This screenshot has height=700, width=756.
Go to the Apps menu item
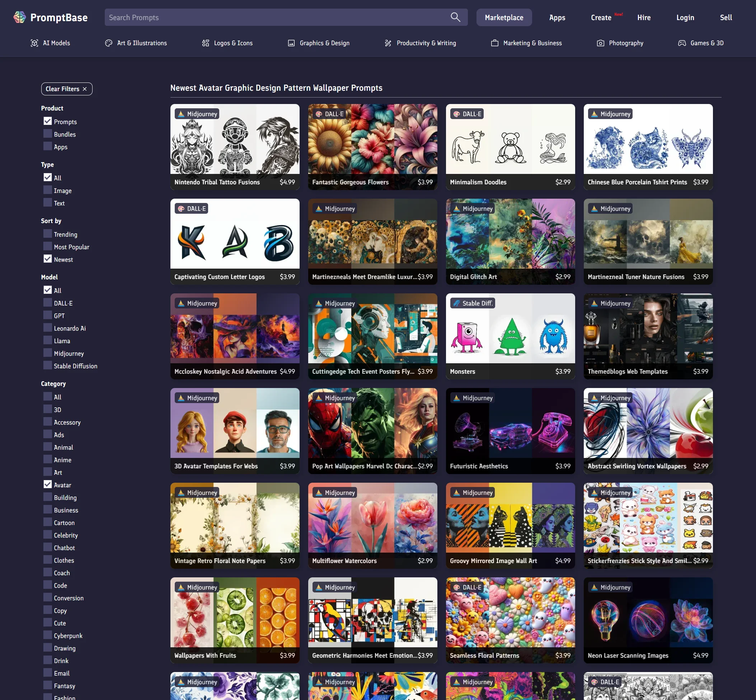[557, 18]
